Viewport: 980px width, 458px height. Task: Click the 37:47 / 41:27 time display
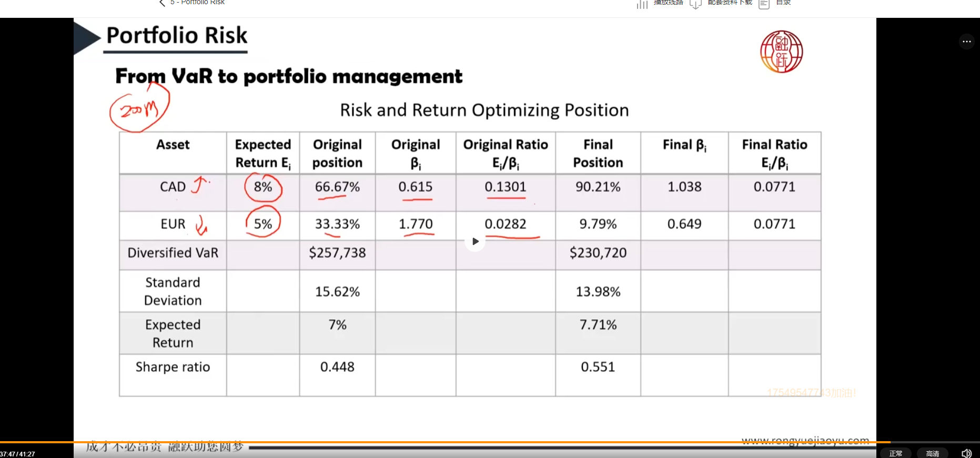(18, 454)
